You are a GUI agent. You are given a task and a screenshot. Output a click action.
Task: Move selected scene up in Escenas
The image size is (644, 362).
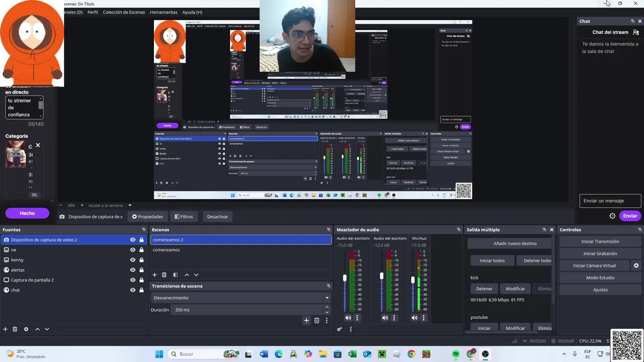(187, 275)
